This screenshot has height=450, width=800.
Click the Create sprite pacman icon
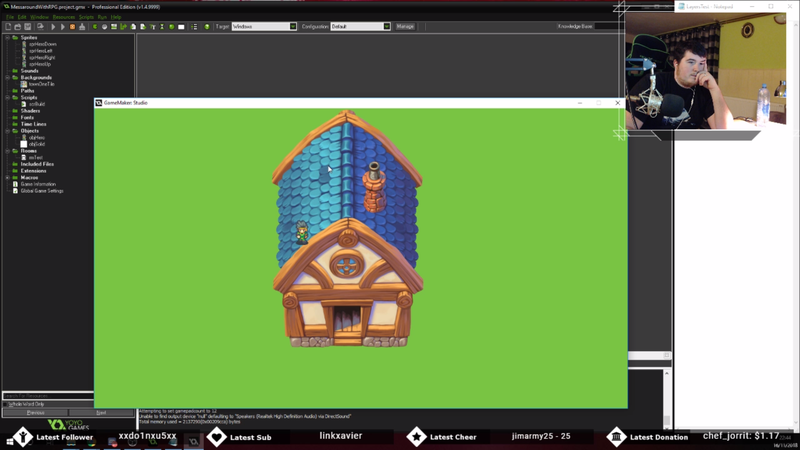(x=95, y=27)
